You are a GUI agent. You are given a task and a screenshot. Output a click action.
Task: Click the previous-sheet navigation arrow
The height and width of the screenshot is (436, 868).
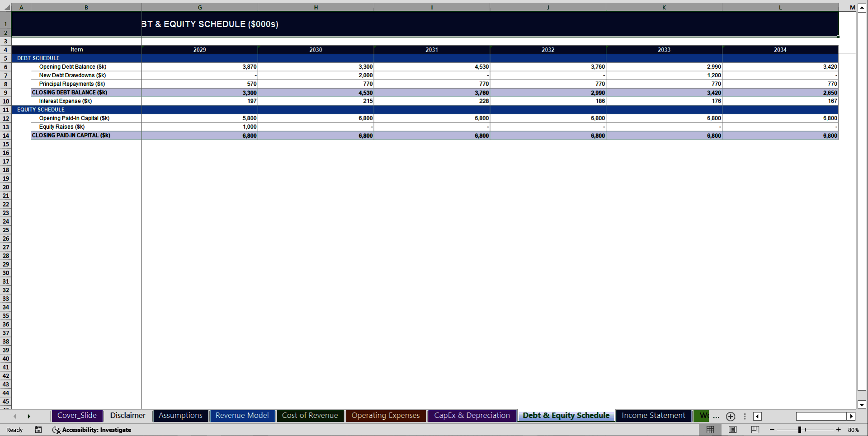click(15, 416)
